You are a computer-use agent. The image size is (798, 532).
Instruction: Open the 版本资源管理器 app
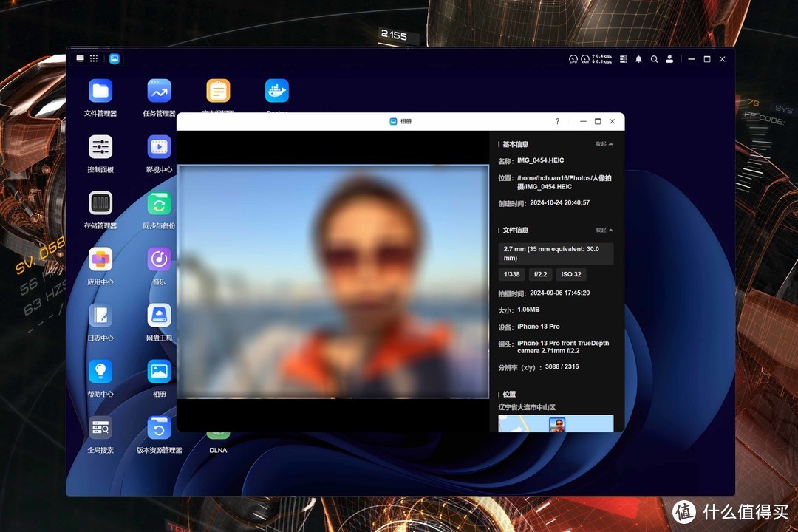[x=159, y=427]
